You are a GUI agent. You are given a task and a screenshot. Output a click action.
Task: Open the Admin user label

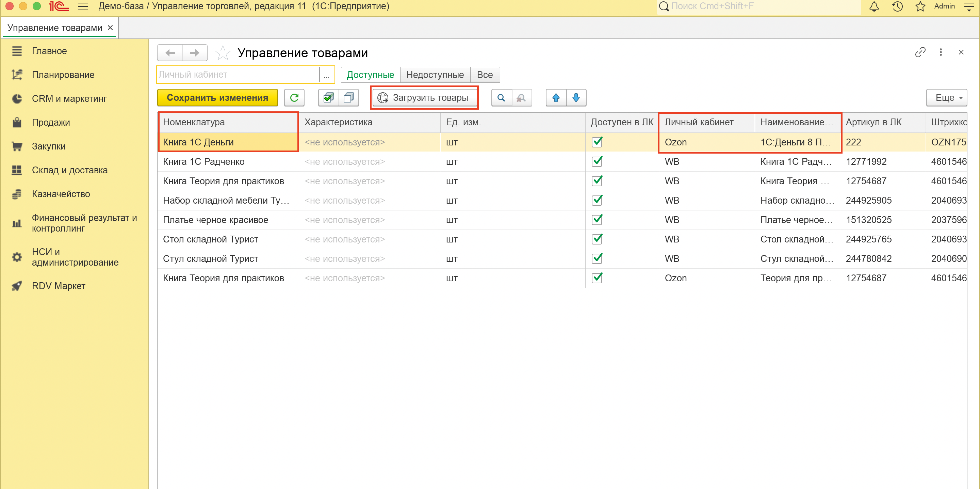[x=944, y=6]
